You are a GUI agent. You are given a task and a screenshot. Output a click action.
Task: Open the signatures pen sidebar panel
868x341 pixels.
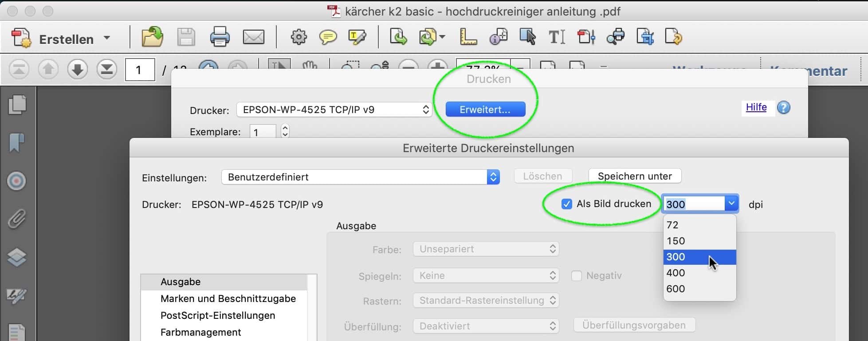[17, 296]
